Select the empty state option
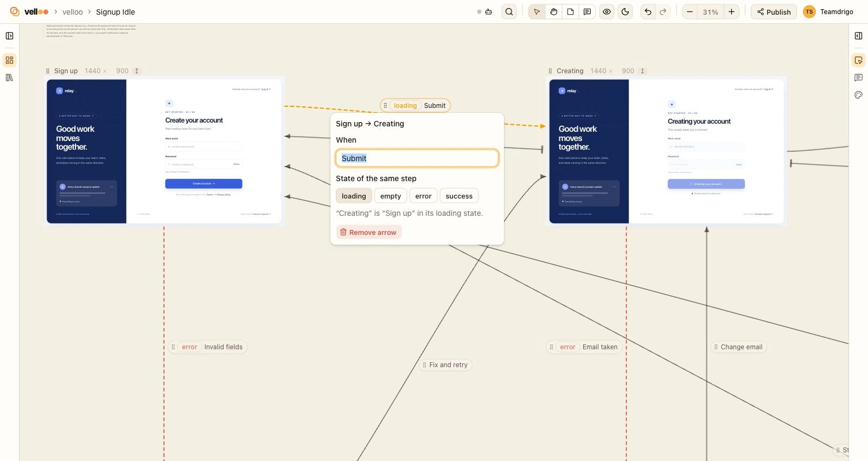868x461 pixels. point(391,196)
